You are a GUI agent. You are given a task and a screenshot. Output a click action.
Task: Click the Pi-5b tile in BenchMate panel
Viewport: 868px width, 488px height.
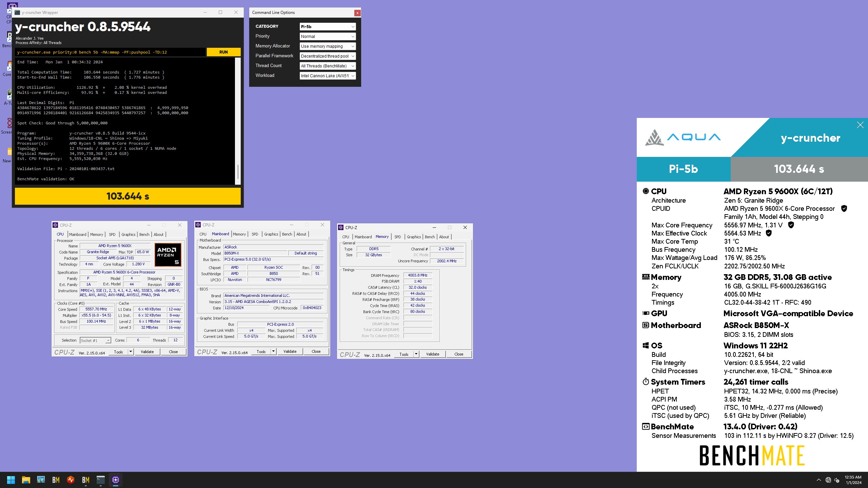[684, 169]
